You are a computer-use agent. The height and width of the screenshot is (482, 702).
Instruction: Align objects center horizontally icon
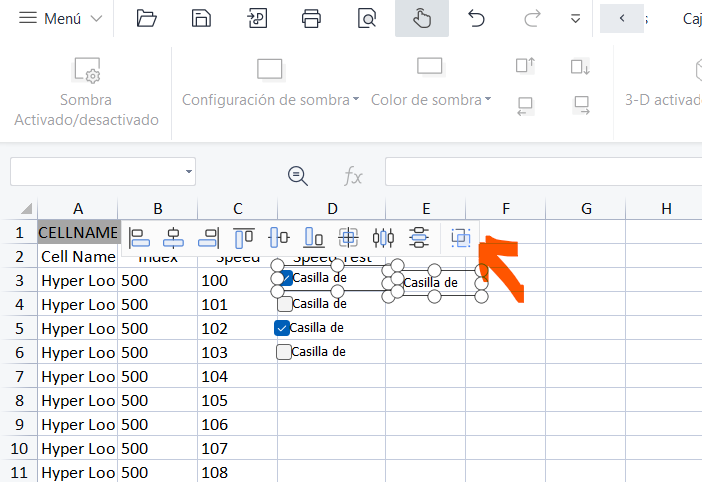[x=173, y=238]
